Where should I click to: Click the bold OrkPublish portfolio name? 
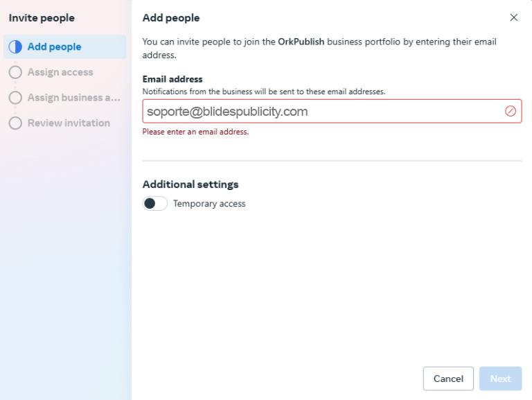click(x=301, y=42)
